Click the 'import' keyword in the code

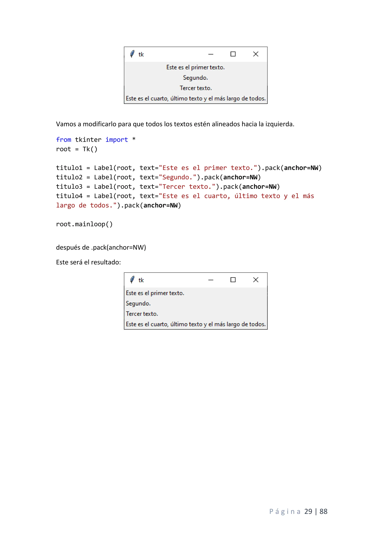coord(117,140)
